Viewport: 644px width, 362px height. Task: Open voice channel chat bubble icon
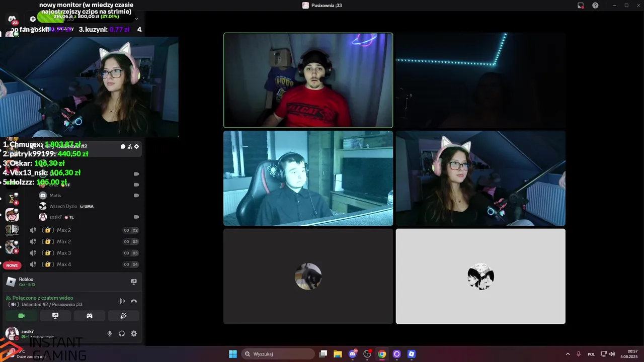(123, 146)
